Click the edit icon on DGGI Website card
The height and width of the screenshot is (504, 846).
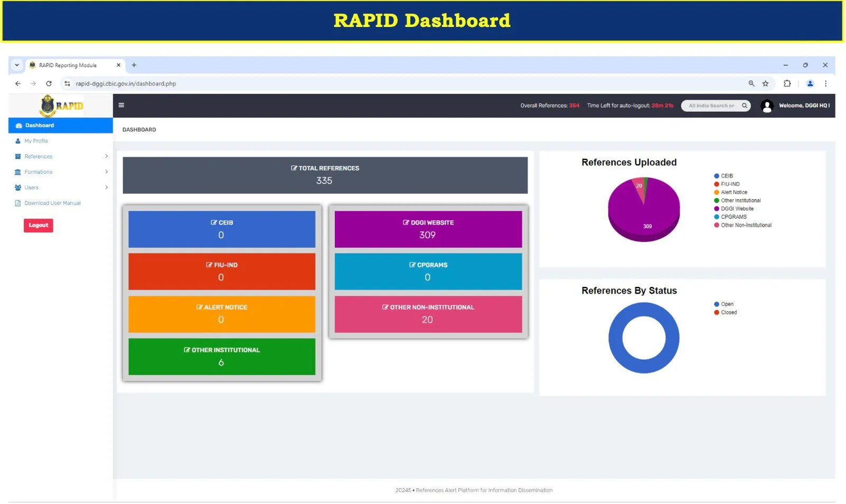(x=406, y=223)
